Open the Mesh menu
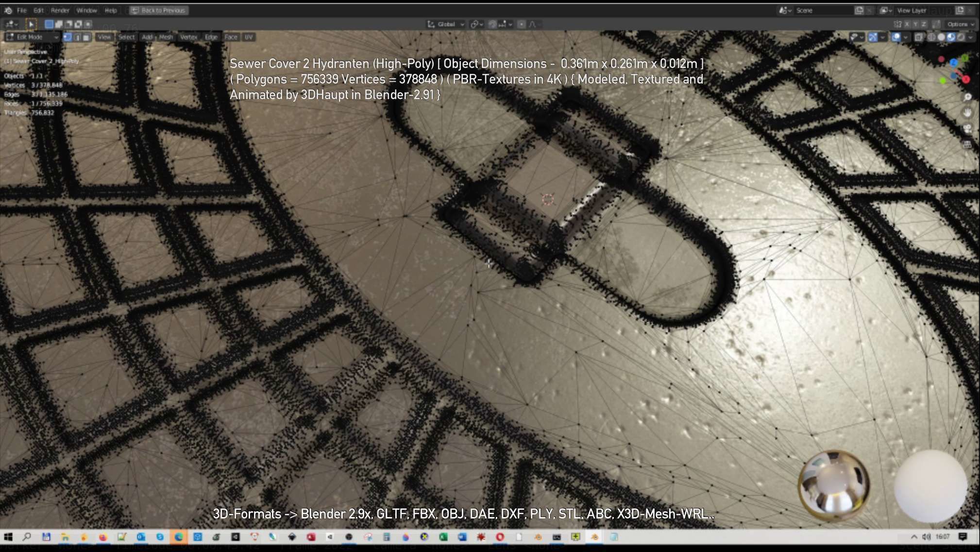The width and height of the screenshot is (980, 552). point(166,37)
